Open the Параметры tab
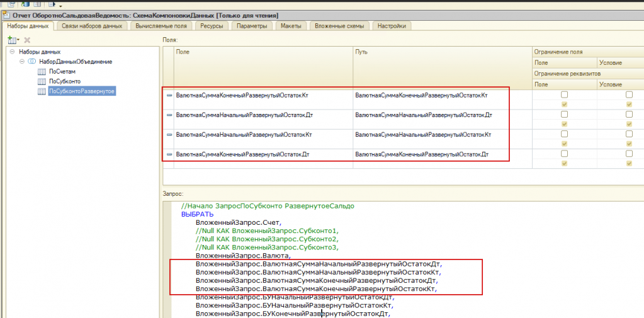Image resolution: width=644 pixels, height=318 pixels. (x=252, y=26)
